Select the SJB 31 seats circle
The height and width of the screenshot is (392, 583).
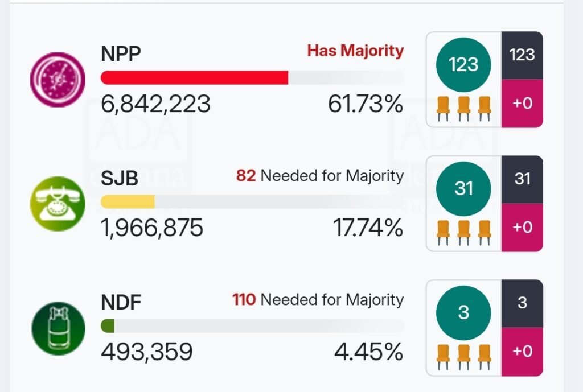(463, 188)
